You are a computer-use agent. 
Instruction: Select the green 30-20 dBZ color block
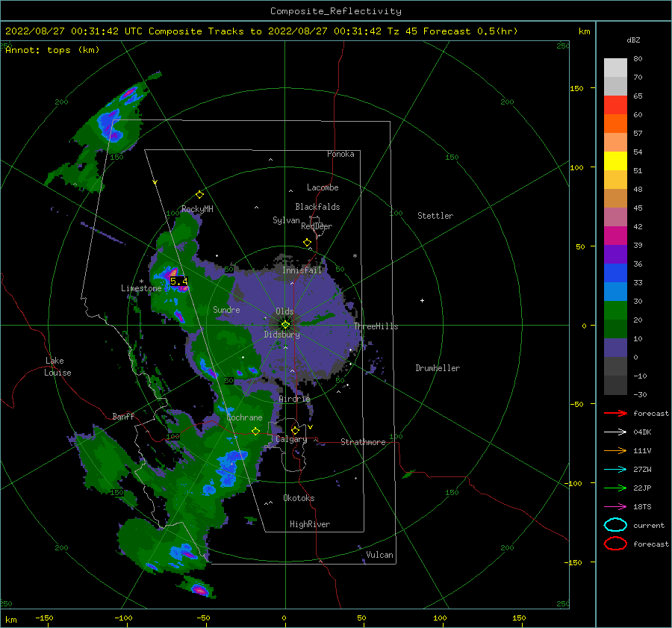click(x=615, y=311)
